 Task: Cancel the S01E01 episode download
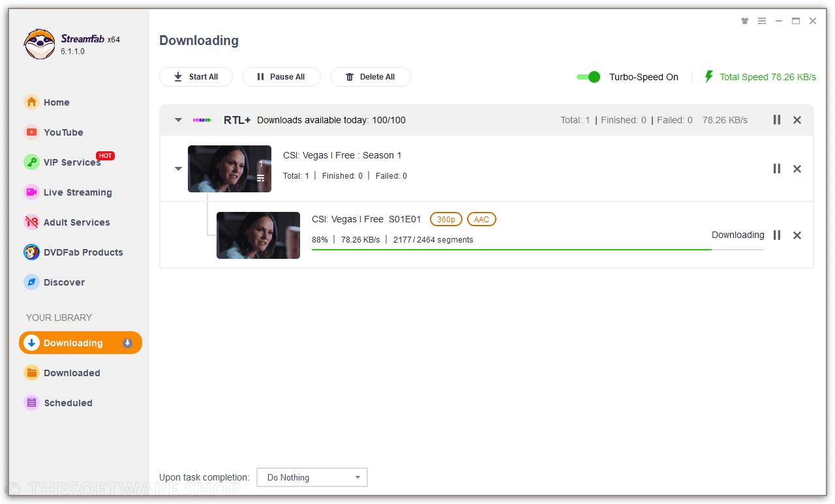click(797, 235)
